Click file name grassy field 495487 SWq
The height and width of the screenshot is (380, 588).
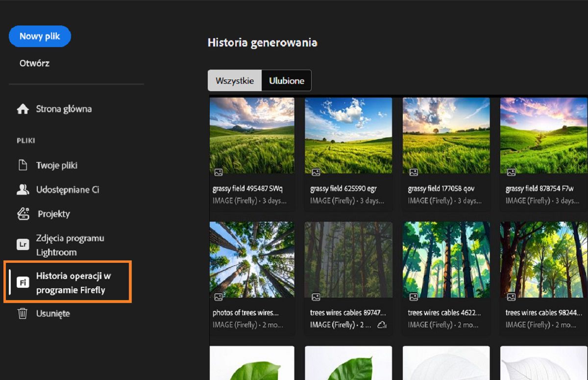pos(247,189)
